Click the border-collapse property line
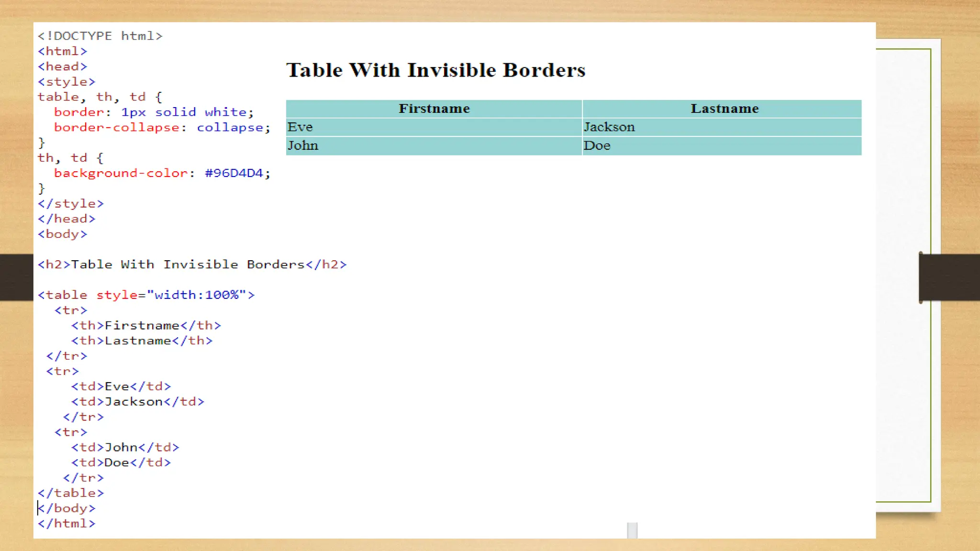The height and width of the screenshot is (551, 980). [x=162, y=128]
